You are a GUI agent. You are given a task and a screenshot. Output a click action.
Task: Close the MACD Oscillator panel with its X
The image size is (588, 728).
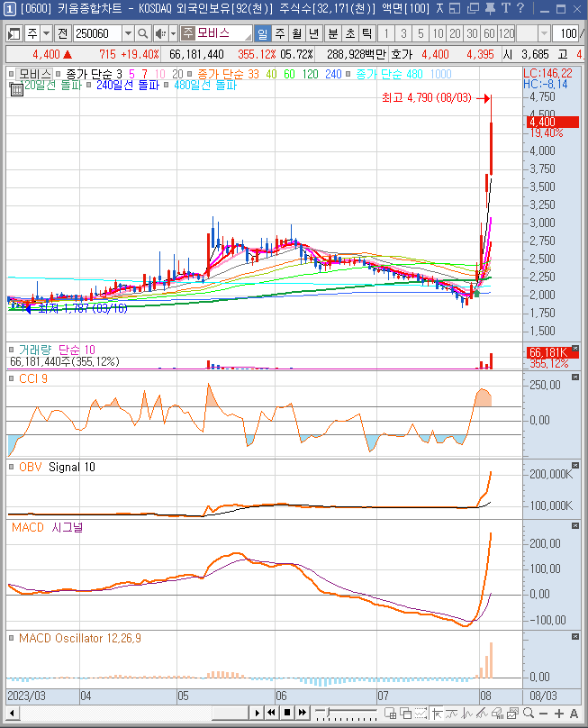pos(575,636)
